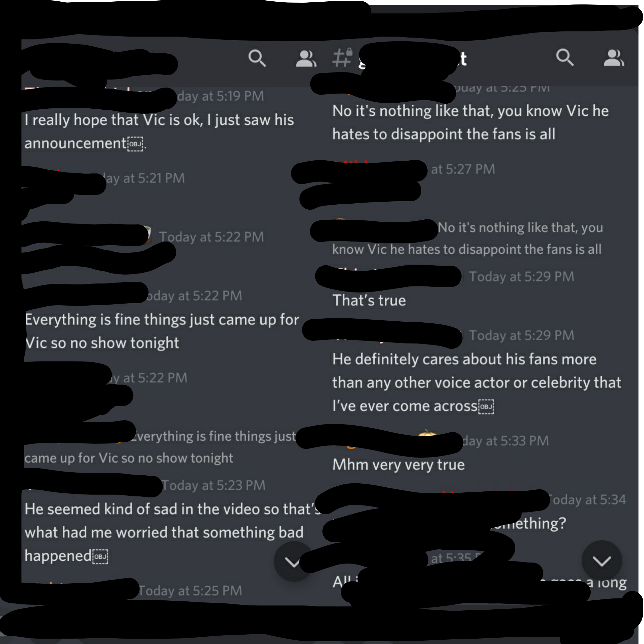Click the 5:19 PM message timestamp
The image size is (644, 644).
click(x=220, y=96)
